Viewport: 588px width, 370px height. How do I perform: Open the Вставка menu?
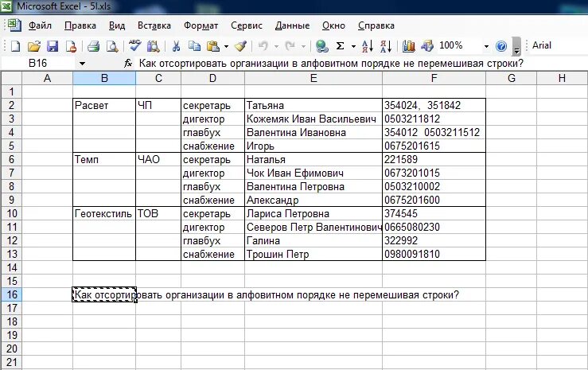(x=154, y=25)
